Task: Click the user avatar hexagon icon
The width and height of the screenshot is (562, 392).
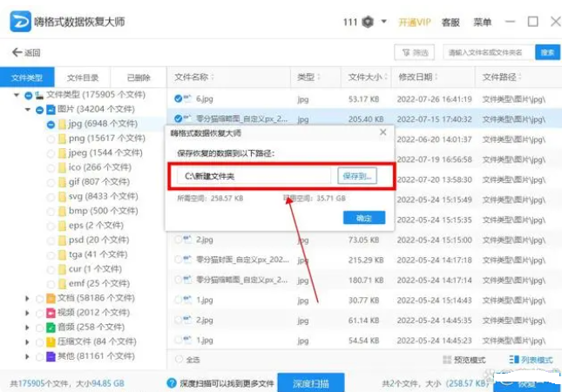Action: click(368, 23)
